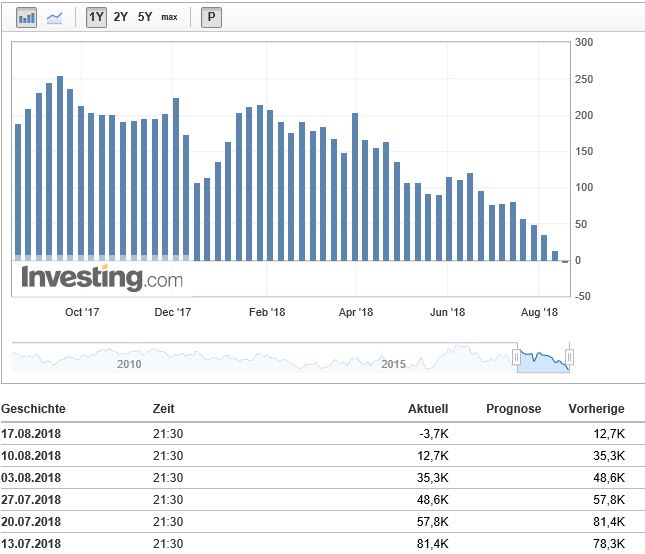The height and width of the screenshot is (554, 645).
Task: Click the 2010 area in the navigator
Action: pos(127,363)
